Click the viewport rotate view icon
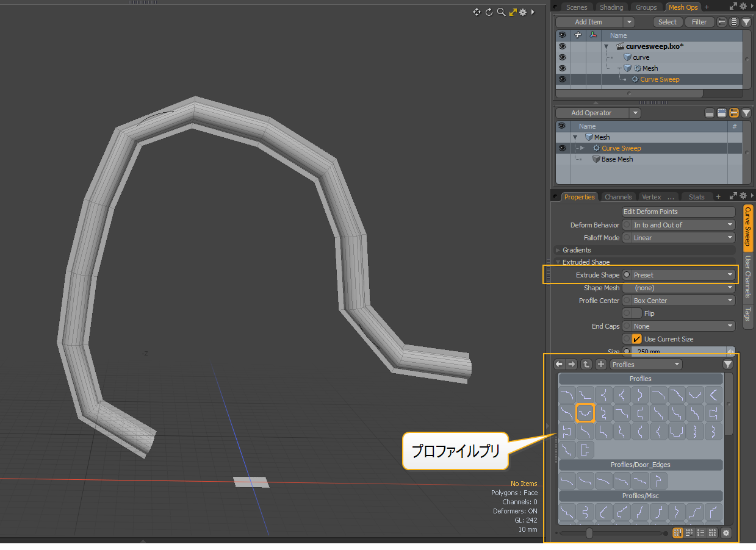 [489, 12]
